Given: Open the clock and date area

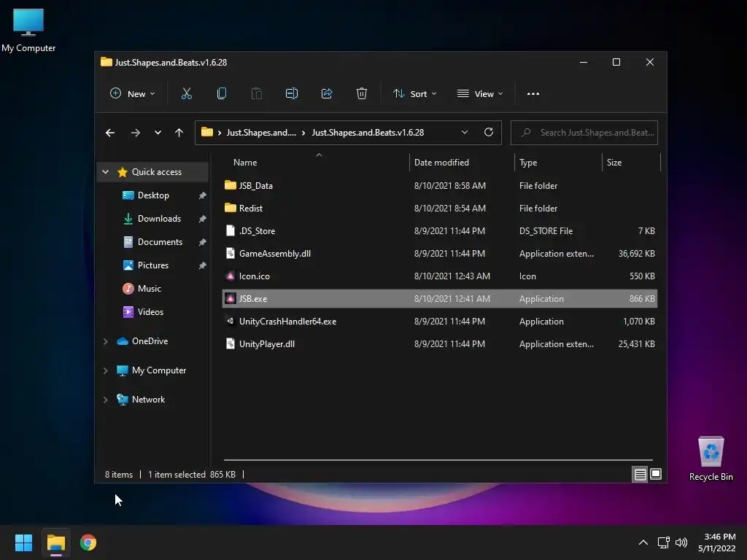Looking at the screenshot, I should click(x=717, y=542).
